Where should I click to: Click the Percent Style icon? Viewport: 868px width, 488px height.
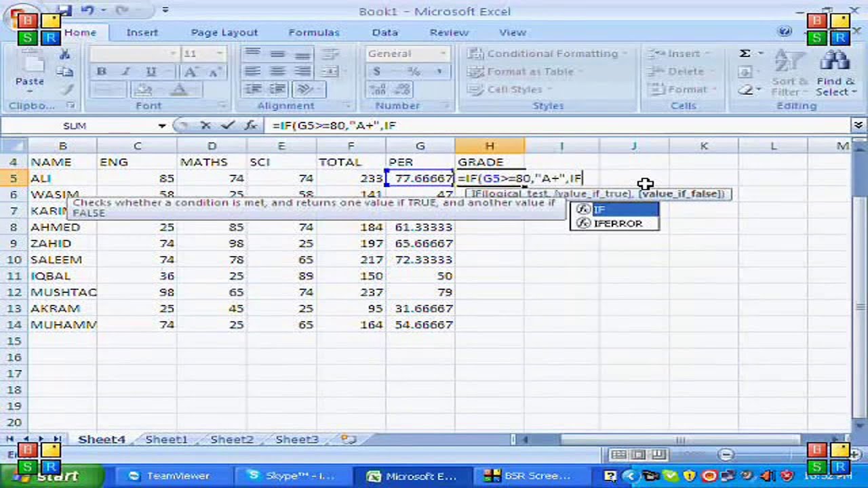pyautogui.click(x=414, y=71)
